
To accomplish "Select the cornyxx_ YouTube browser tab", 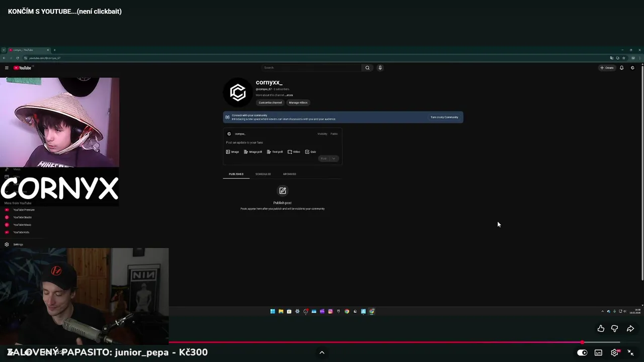I will click(x=29, y=50).
